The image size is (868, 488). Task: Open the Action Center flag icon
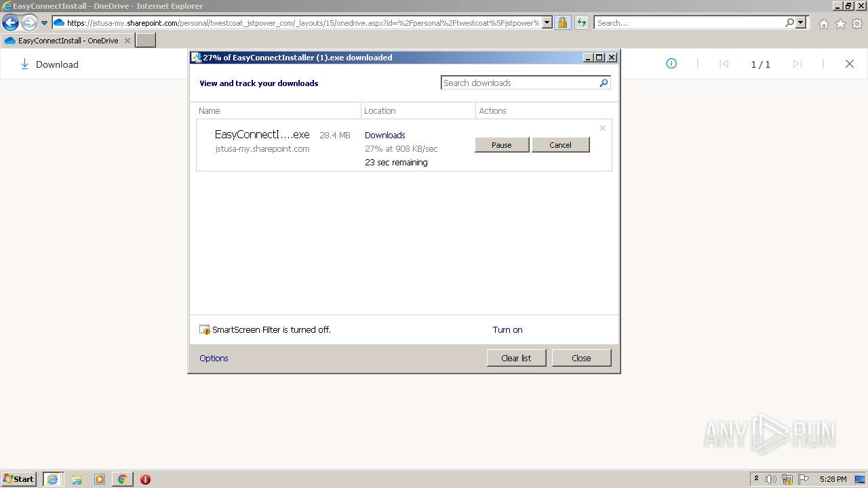tap(804, 479)
